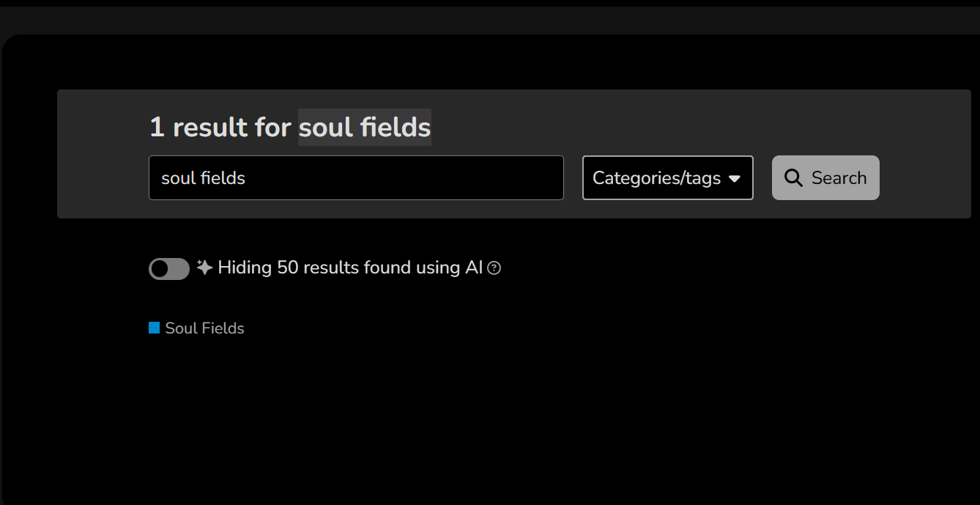The height and width of the screenshot is (505, 980).
Task: Click the '1 result for' heading text
Action: (x=220, y=128)
